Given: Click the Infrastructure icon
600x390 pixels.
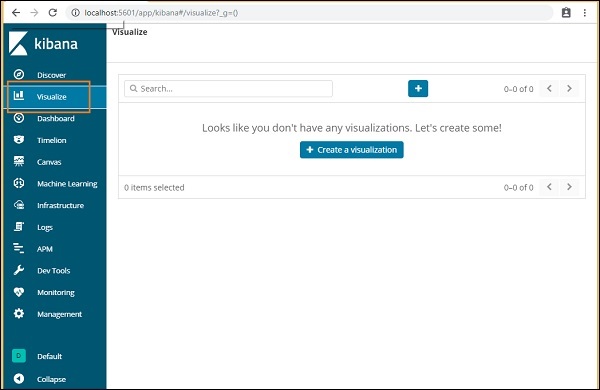Looking at the screenshot, I should click(19, 205).
